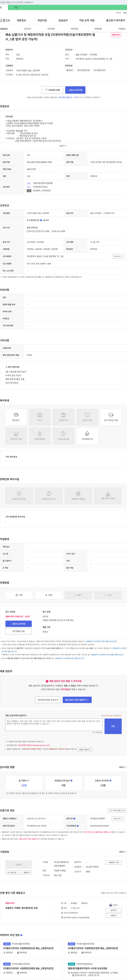Expand 직무내용 with 더보기
This screenshot has width=127, height=980.
[x=63, y=146]
